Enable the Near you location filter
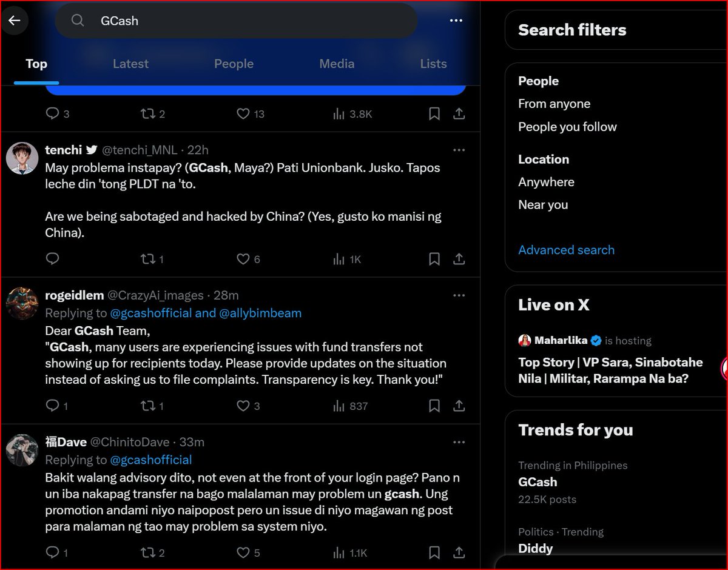Image resolution: width=728 pixels, height=570 pixels. tap(543, 204)
